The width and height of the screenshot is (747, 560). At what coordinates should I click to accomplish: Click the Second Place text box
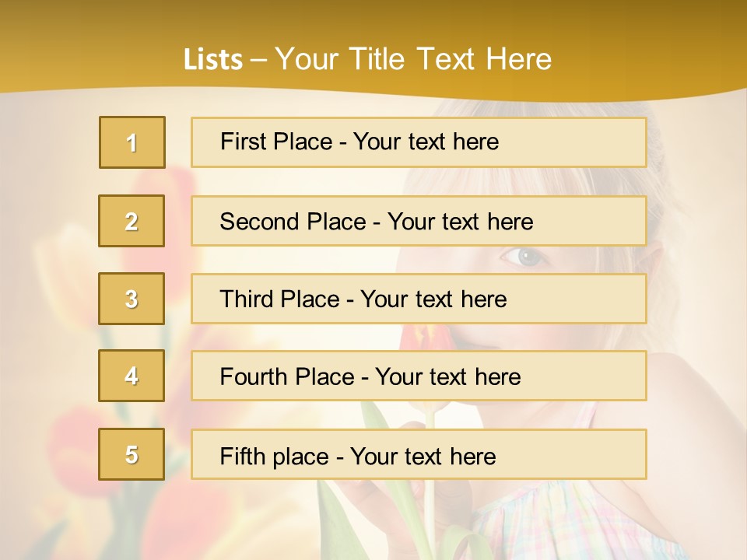point(419,221)
